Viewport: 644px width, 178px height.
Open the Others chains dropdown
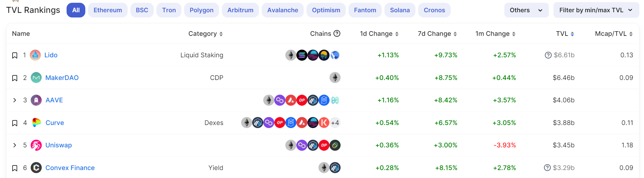coord(526,10)
